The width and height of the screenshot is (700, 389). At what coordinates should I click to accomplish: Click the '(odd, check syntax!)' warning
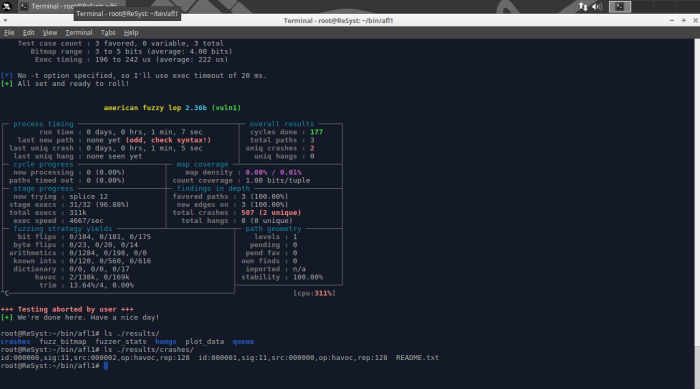tap(168, 140)
